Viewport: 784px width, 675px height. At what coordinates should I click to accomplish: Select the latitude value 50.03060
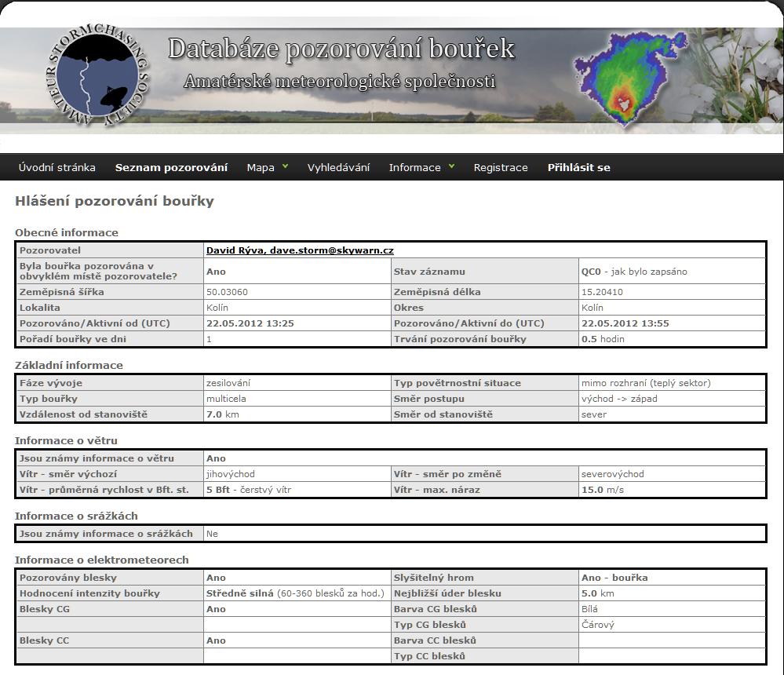(227, 292)
